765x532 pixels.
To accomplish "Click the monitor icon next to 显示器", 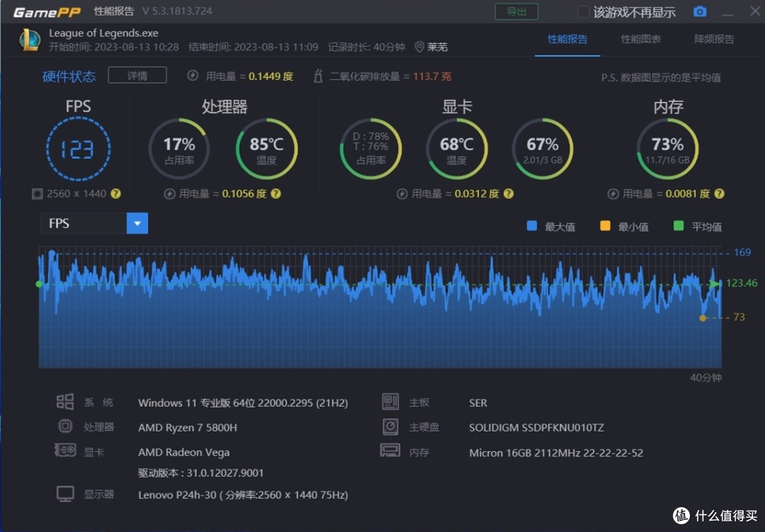I will (65, 494).
